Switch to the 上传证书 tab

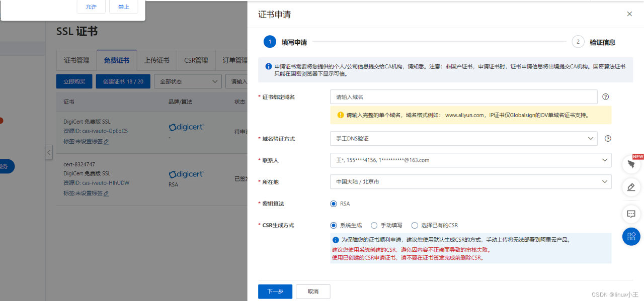[156, 60]
